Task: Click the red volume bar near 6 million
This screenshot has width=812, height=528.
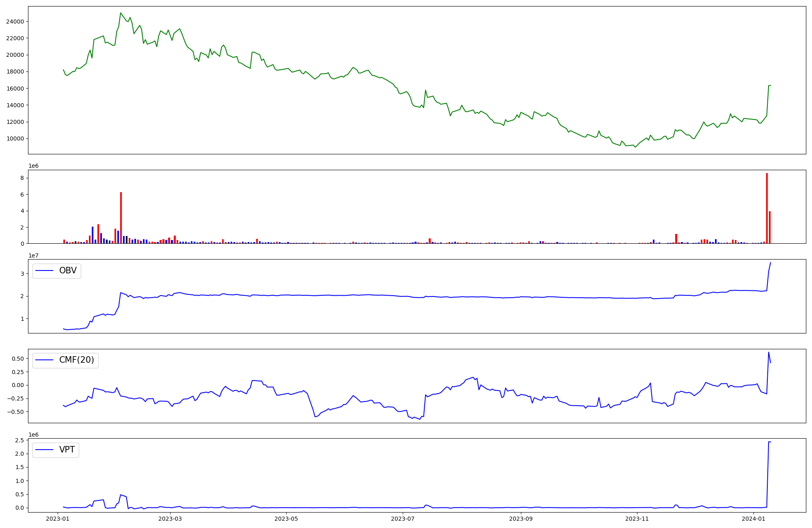Action: 121,218
